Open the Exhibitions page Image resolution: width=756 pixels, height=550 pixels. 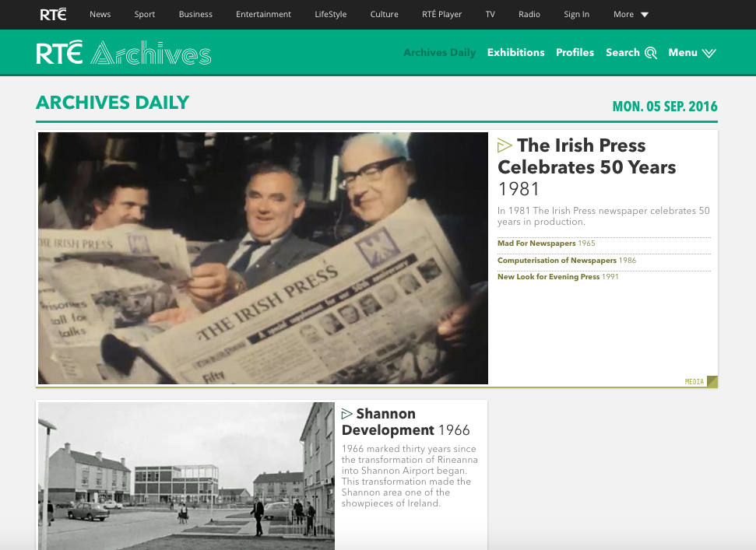[x=516, y=52]
